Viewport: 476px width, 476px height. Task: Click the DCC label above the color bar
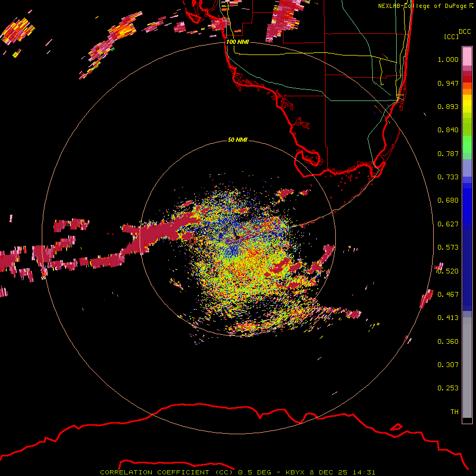coord(464,32)
